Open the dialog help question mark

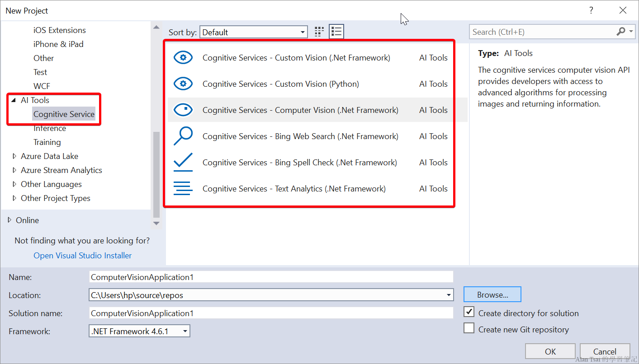[x=591, y=10]
